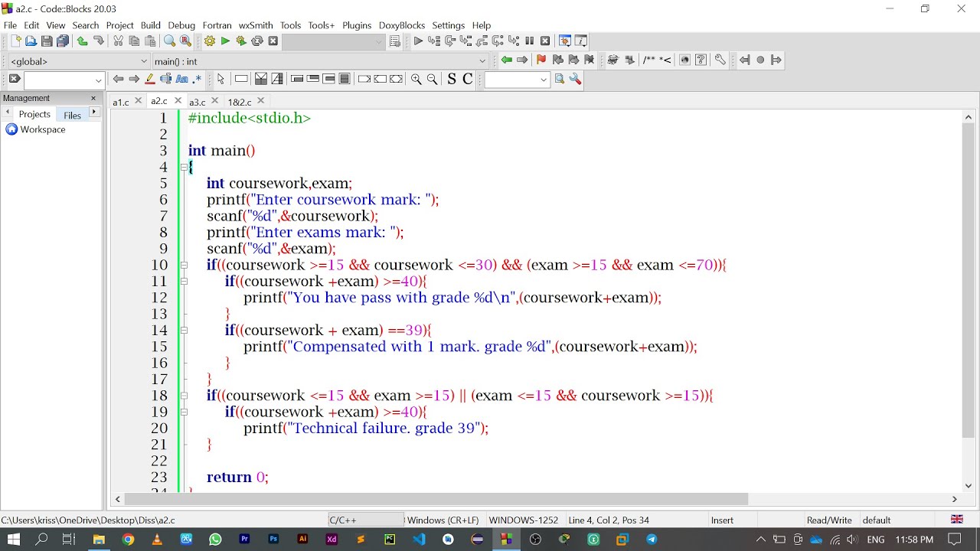Open the Debug menu

point(181,25)
